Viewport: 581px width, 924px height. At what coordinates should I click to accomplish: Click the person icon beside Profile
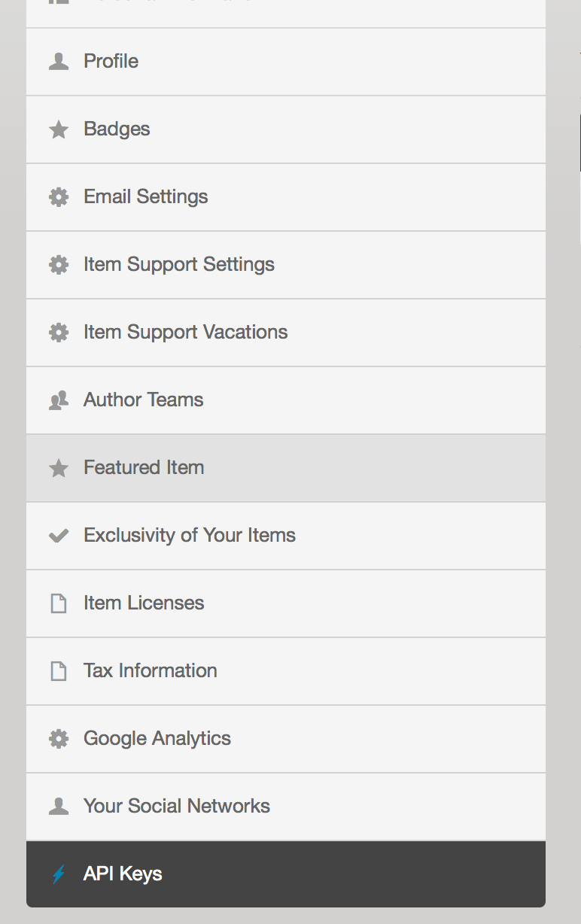tap(59, 62)
